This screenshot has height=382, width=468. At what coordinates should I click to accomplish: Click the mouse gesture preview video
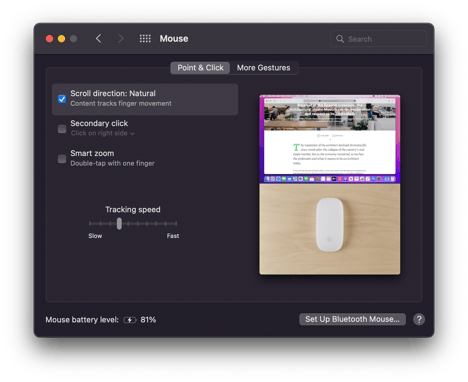click(x=330, y=185)
